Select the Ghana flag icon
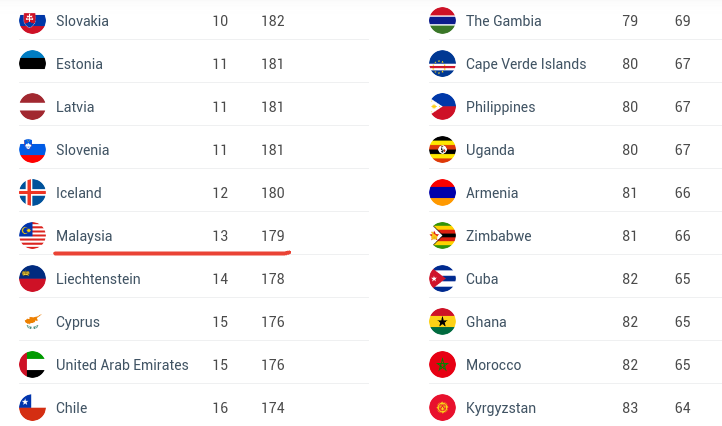 pyautogui.click(x=442, y=321)
